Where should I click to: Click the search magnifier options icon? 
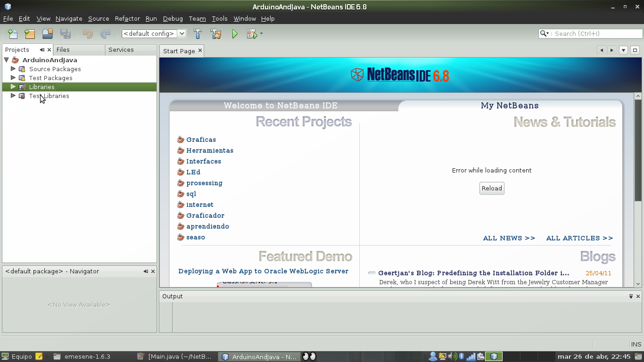[x=545, y=33]
